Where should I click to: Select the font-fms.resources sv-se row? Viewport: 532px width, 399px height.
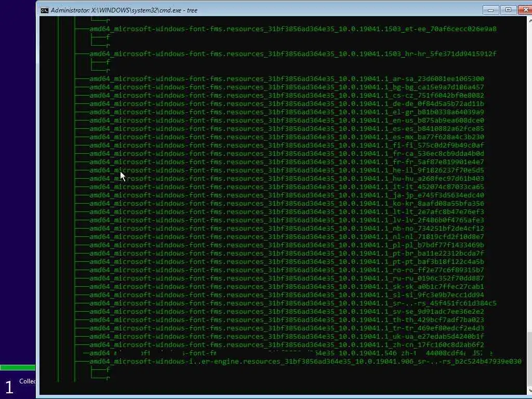click(x=287, y=312)
